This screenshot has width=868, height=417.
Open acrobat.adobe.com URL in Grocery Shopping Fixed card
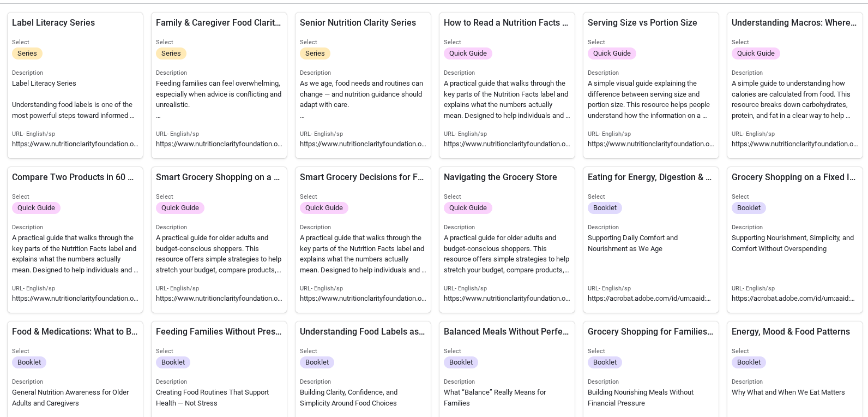(793, 299)
